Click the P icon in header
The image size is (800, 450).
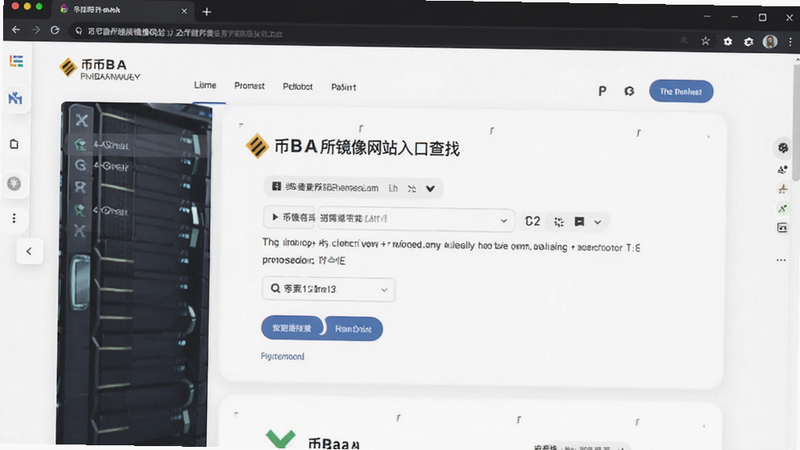click(602, 91)
